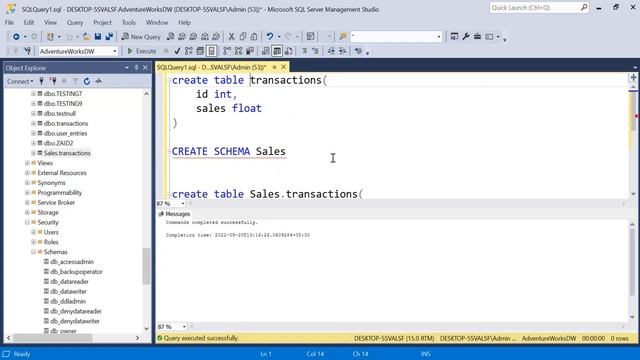Click the Execute button
Viewport: 640px width, 360px height.
[x=142, y=51]
